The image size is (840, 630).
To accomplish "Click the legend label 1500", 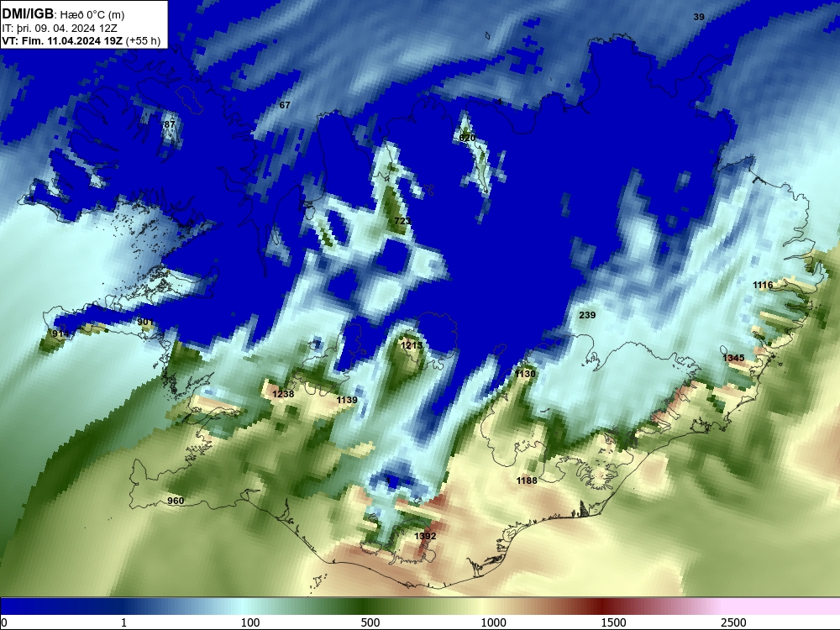I will [613, 622].
